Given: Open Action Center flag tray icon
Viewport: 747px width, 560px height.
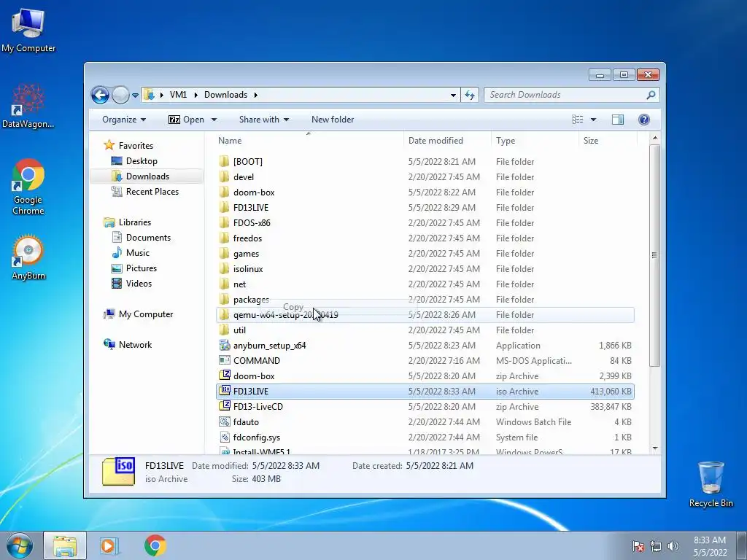Looking at the screenshot, I should click(x=638, y=546).
